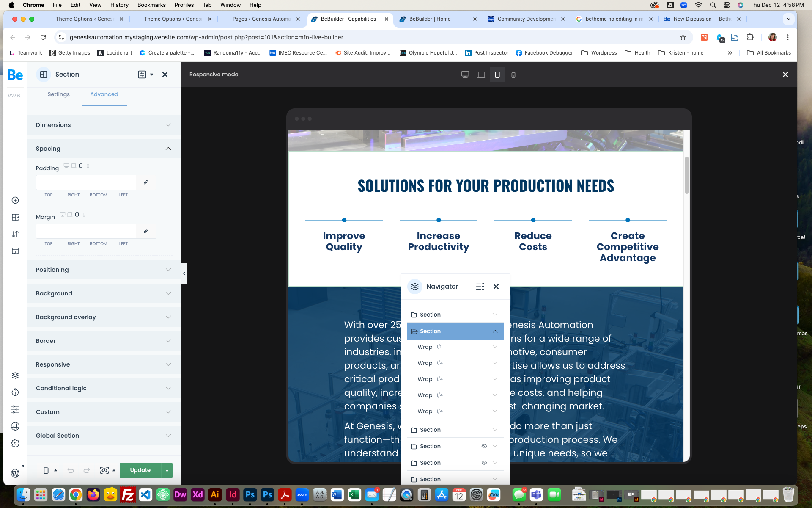Image resolution: width=812 pixels, height=508 pixels.
Task: Select the mobile responsive mode icon
Action: [x=513, y=75]
